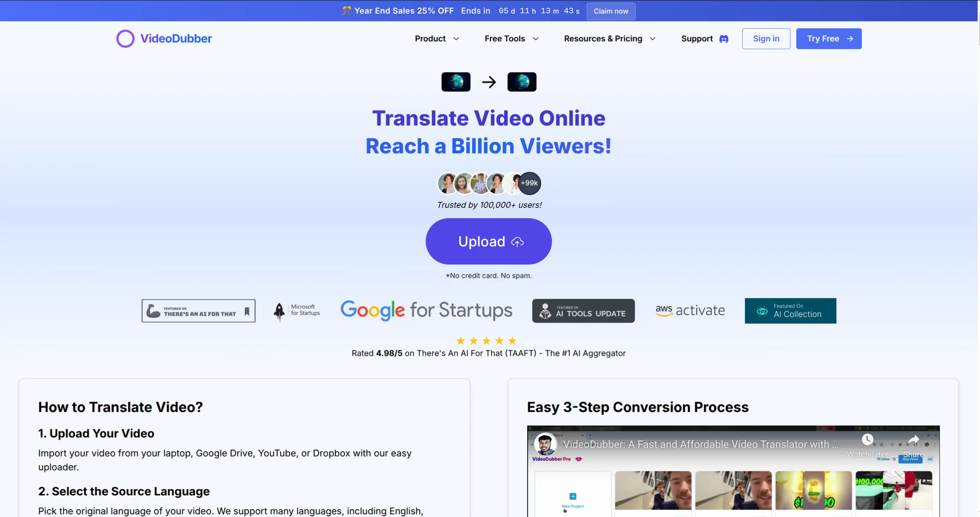Open the Support menu

pos(697,39)
